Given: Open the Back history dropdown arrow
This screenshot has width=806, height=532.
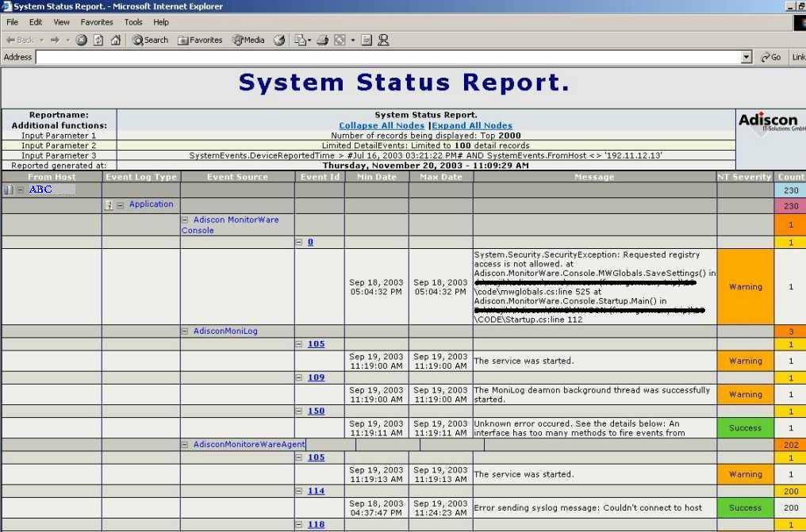Looking at the screenshot, I should (41, 40).
